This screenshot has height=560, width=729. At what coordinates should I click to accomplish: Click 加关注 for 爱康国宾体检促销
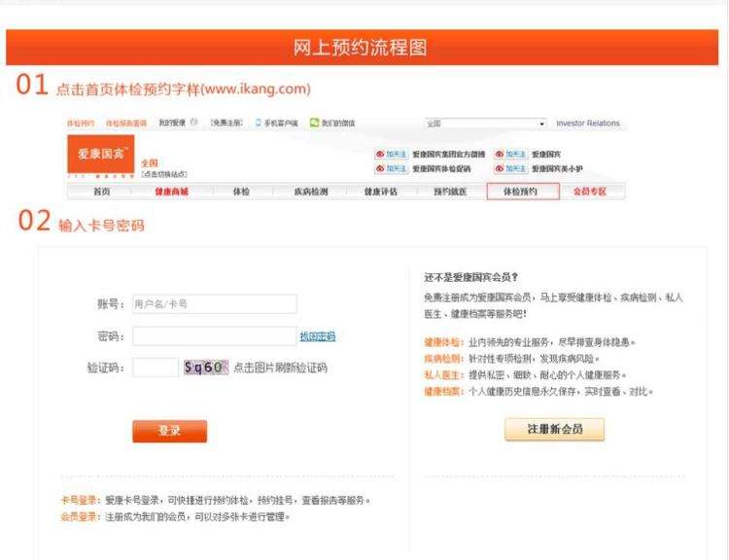click(x=393, y=167)
